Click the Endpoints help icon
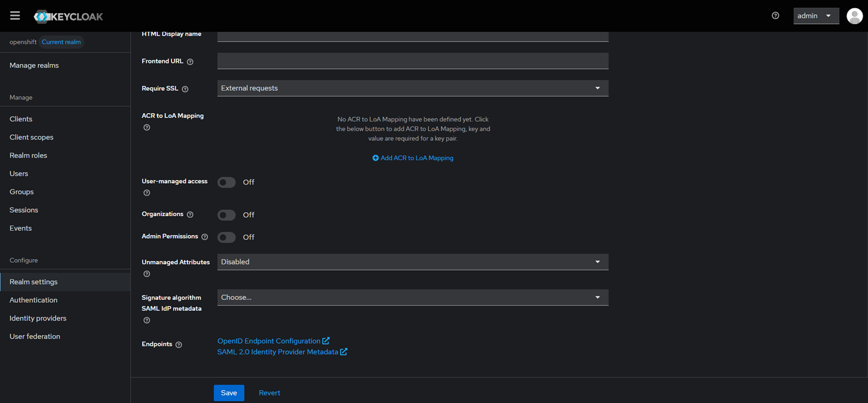The width and height of the screenshot is (868, 403). pos(179,345)
